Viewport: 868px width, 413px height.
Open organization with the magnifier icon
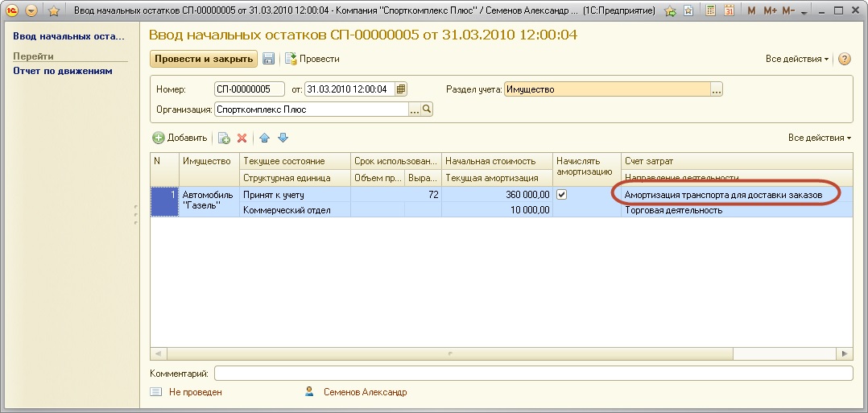[427, 109]
